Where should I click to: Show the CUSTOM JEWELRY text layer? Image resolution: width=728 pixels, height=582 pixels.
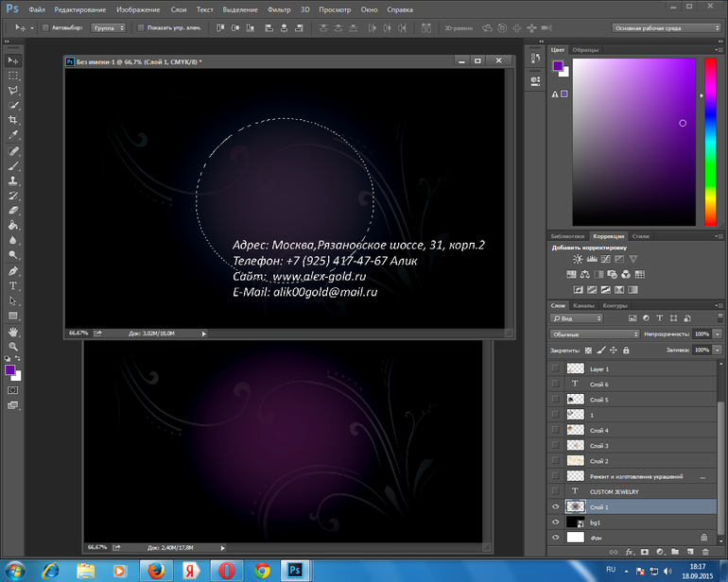point(556,491)
